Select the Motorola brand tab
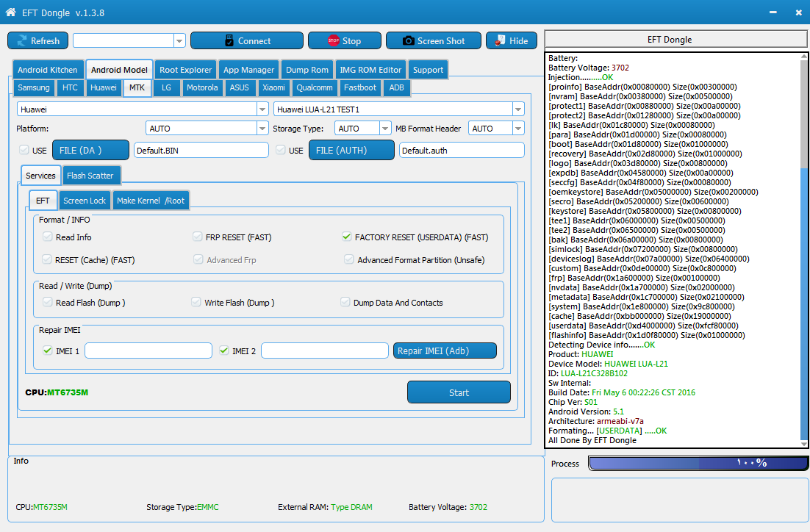This screenshot has height=532, width=810. 202,87
